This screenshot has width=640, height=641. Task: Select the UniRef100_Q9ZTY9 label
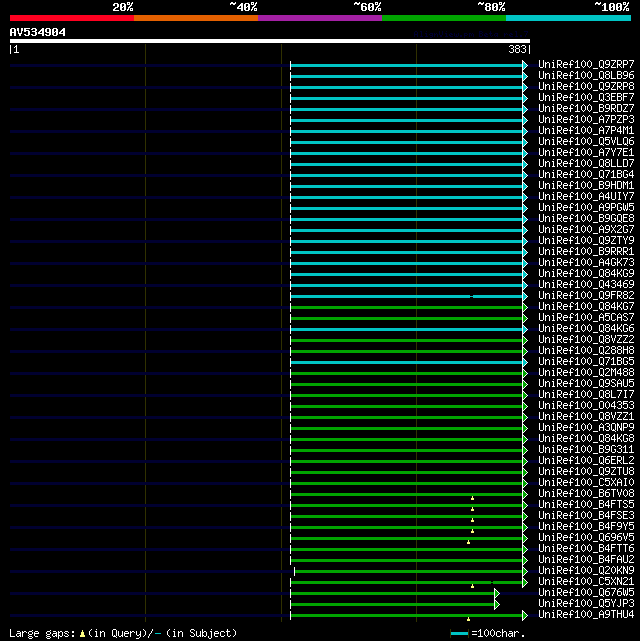pos(586,240)
